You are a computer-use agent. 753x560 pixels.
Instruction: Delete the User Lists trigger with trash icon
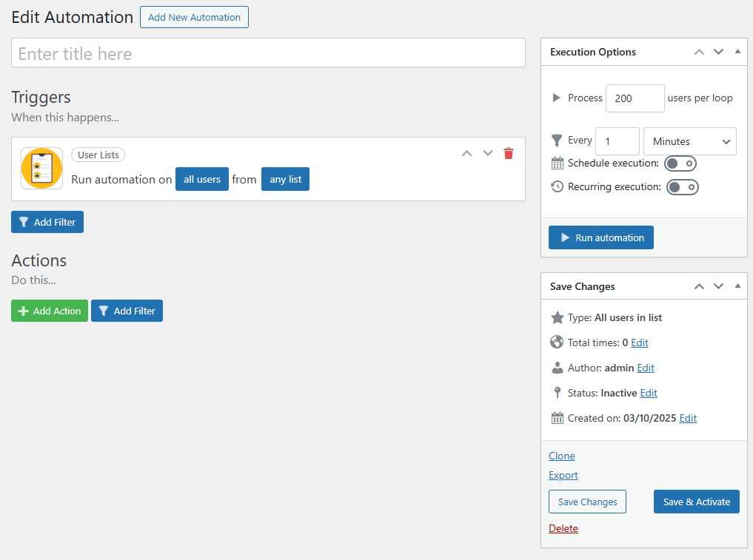tap(509, 153)
